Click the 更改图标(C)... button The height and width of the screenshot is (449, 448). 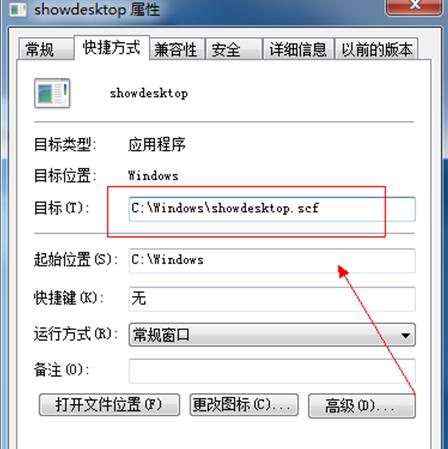244,405
